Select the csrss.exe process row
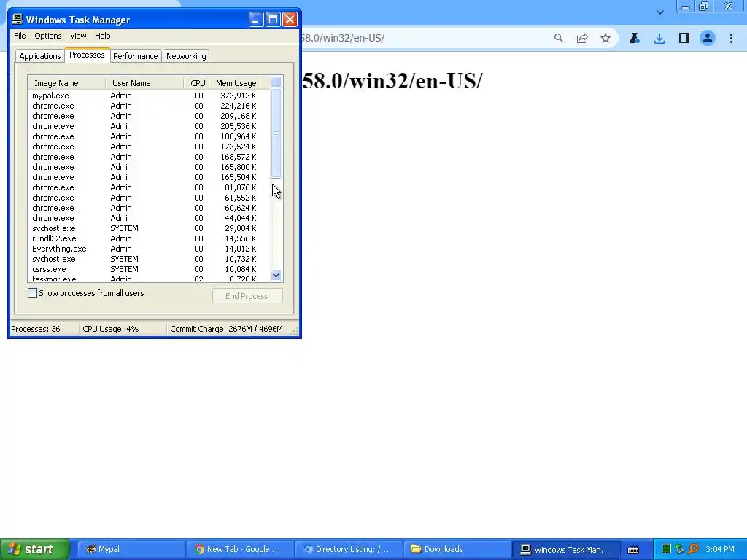The height and width of the screenshot is (560, 747). pos(149,270)
